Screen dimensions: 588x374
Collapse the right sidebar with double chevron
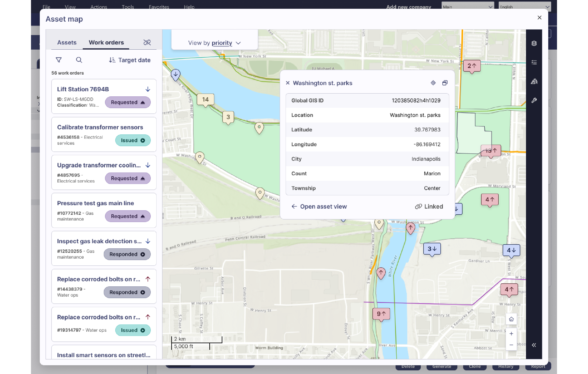point(534,345)
